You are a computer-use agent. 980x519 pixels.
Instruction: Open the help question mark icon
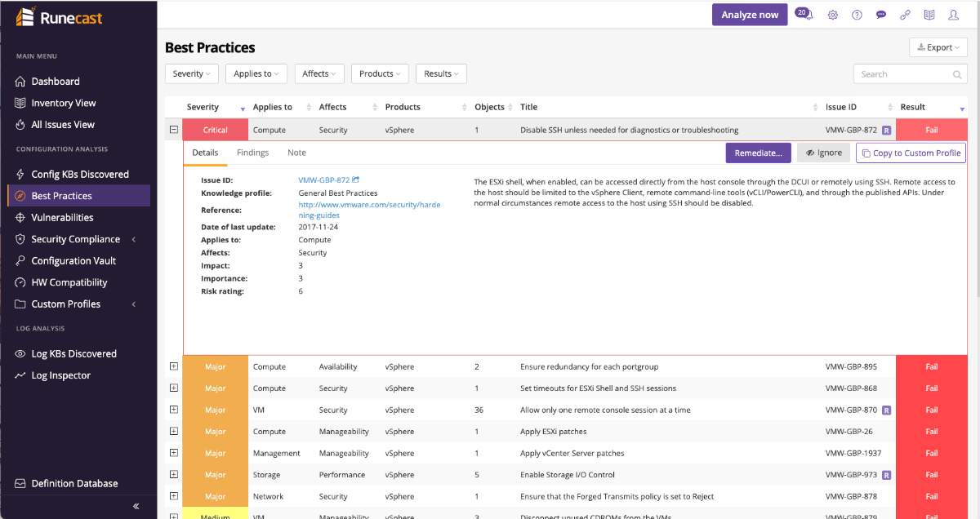tap(856, 14)
